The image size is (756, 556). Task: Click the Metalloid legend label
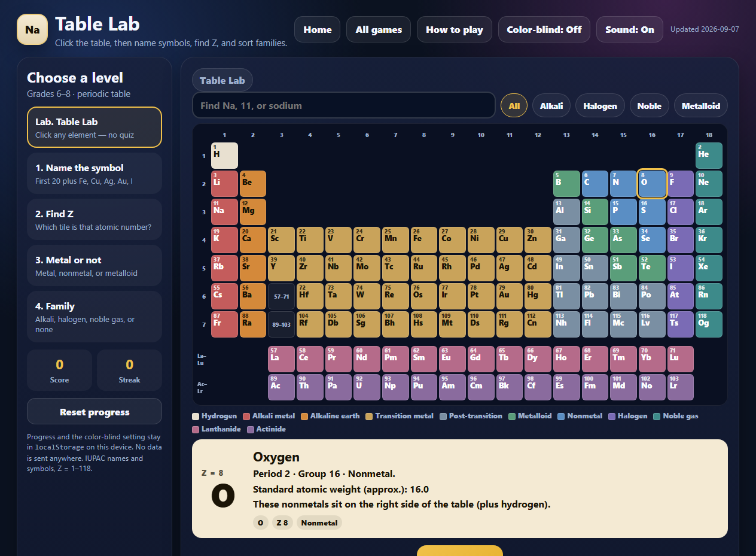tap(535, 416)
